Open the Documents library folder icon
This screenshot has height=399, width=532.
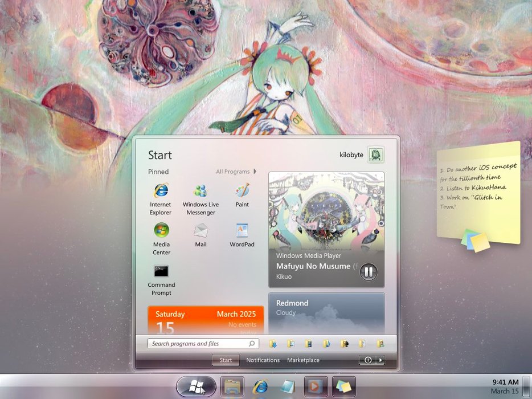point(290,344)
